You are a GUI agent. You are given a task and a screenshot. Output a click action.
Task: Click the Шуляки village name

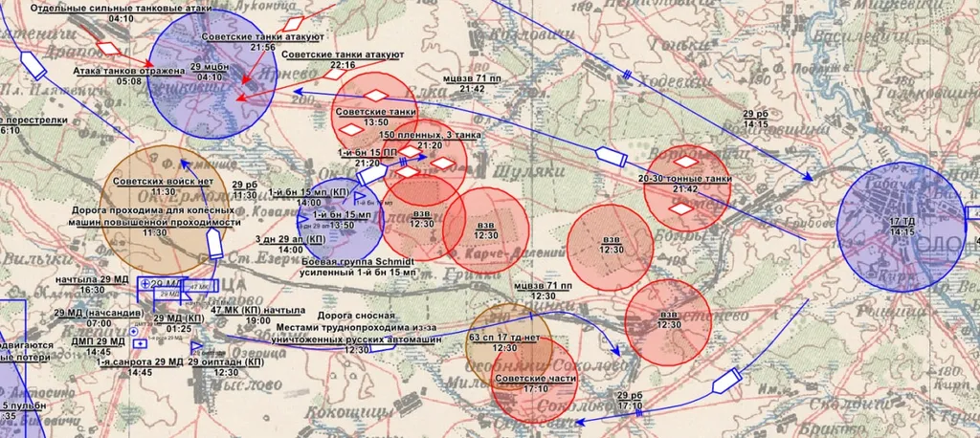[529, 172]
